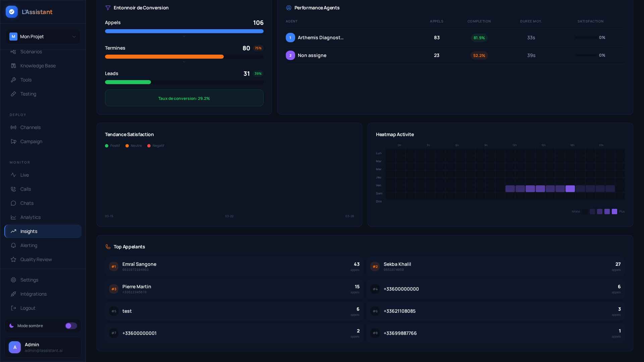
Task: Toggle Mode sombre switch
Action: tap(71, 326)
